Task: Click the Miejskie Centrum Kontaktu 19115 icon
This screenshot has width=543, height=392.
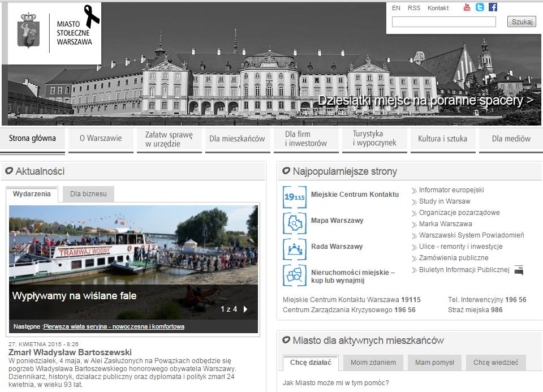Action: [294, 197]
